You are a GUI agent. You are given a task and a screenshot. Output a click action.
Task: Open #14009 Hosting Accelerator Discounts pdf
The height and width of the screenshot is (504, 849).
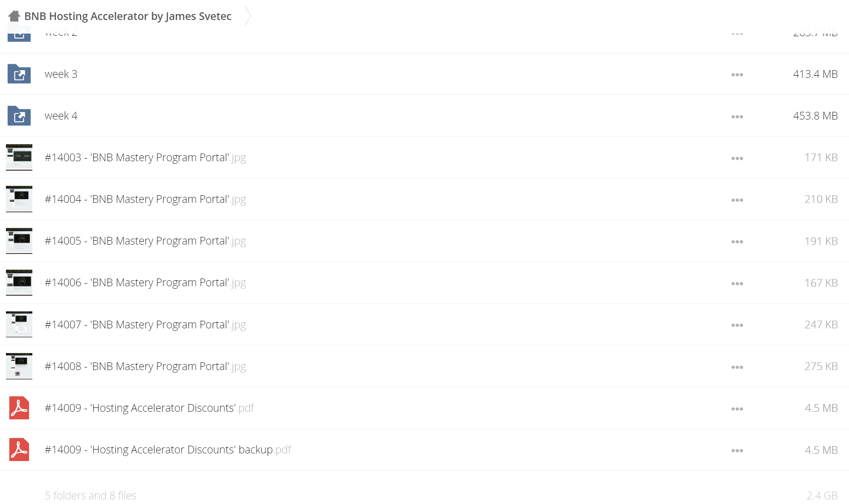pos(149,408)
